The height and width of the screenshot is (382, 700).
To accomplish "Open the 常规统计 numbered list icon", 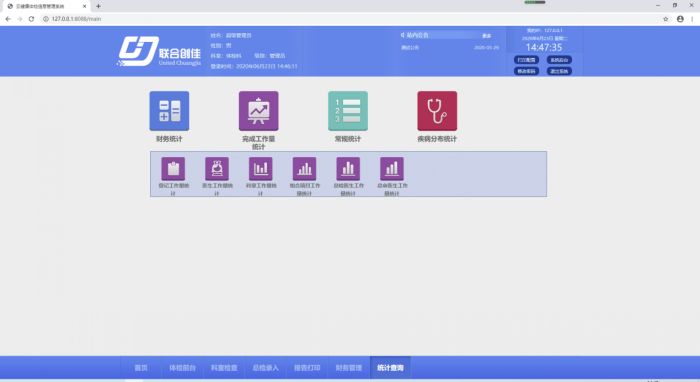I will 348,111.
